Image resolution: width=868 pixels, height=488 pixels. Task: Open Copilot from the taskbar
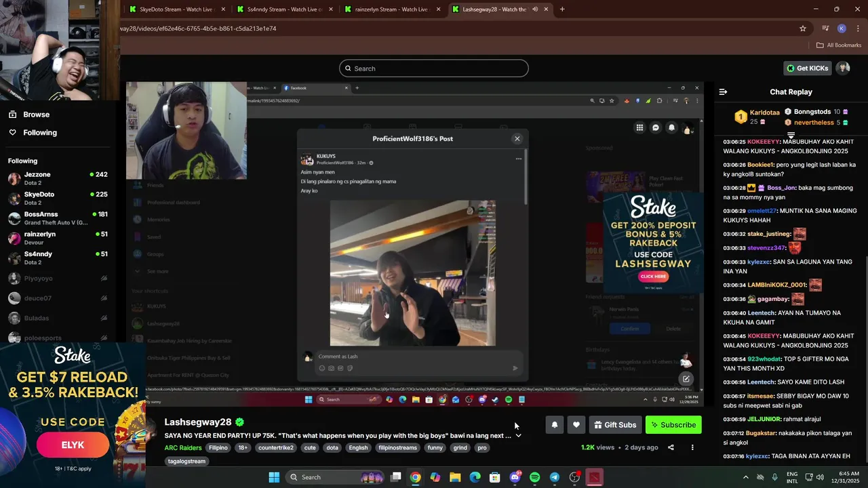435,477
